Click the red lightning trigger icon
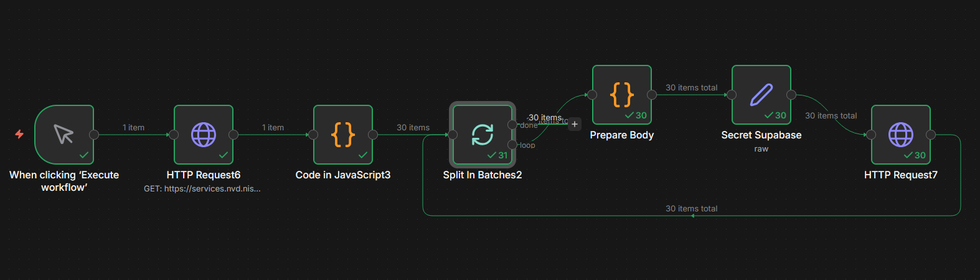980x280 pixels. (x=19, y=134)
